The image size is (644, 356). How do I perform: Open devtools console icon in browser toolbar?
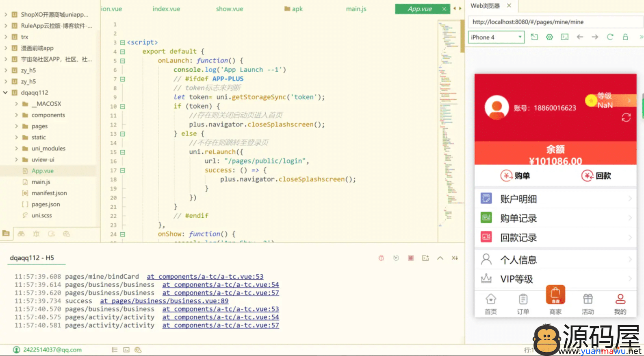pos(565,37)
